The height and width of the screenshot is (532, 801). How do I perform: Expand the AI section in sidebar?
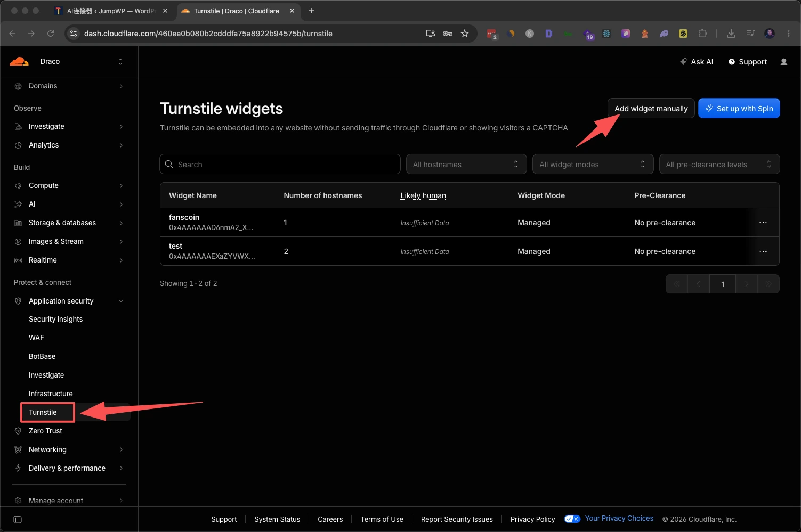pos(69,204)
